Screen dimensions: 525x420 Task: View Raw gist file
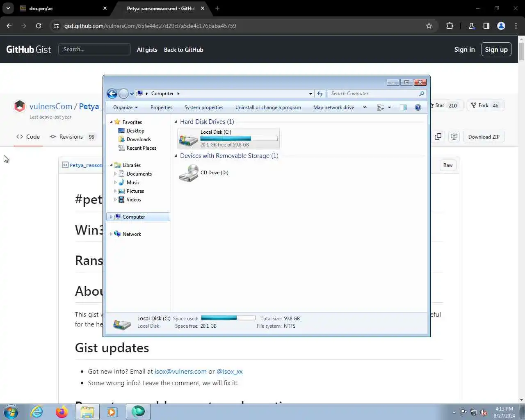[x=448, y=165]
